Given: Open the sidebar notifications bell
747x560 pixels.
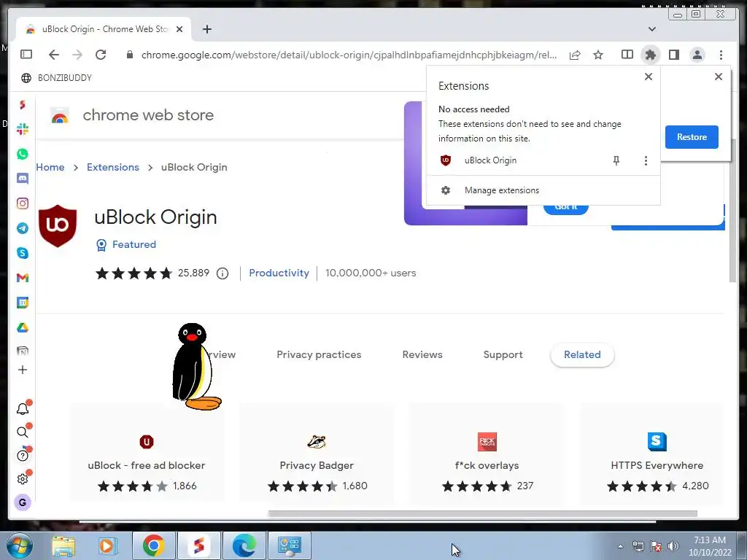Looking at the screenshot, I should point(23,408).
